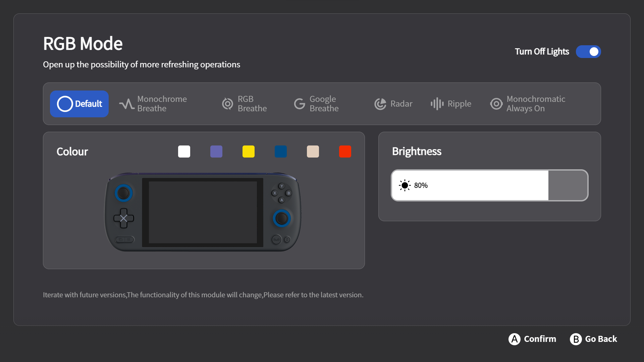Choose the white colour swatch
The image size is (644, 362).
(x=184, y=152)
